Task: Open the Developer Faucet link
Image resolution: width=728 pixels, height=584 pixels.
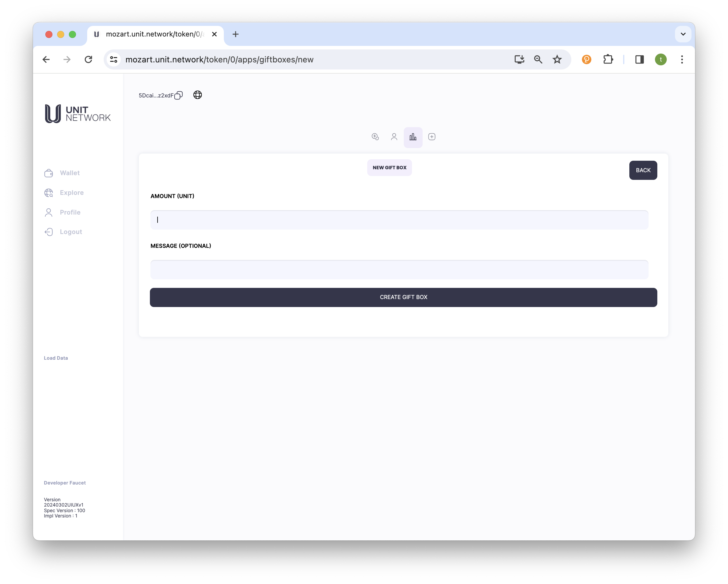Action: tap(64, 483)
